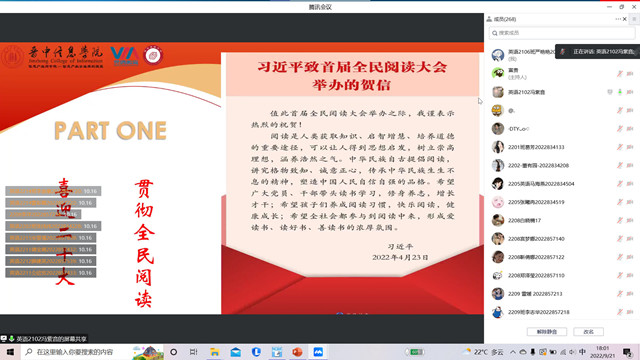
Task: Click camera icon for member 2022834208
Action: 630,165
